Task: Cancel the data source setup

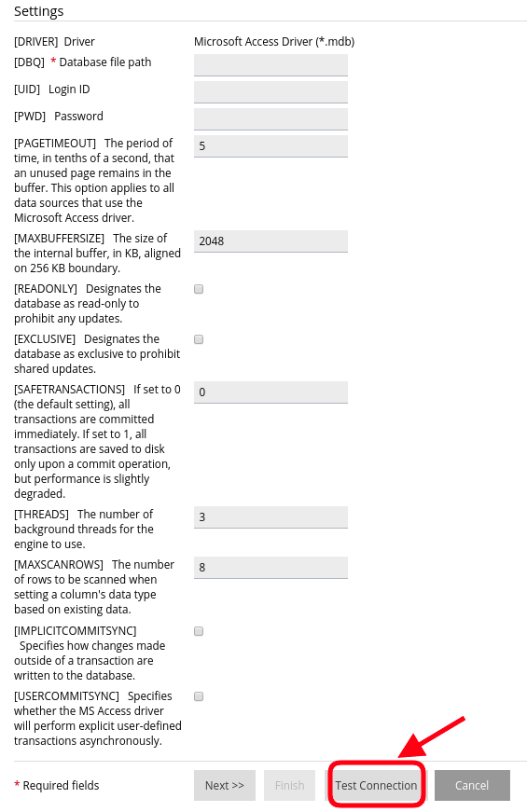Action: pos(472,785)
